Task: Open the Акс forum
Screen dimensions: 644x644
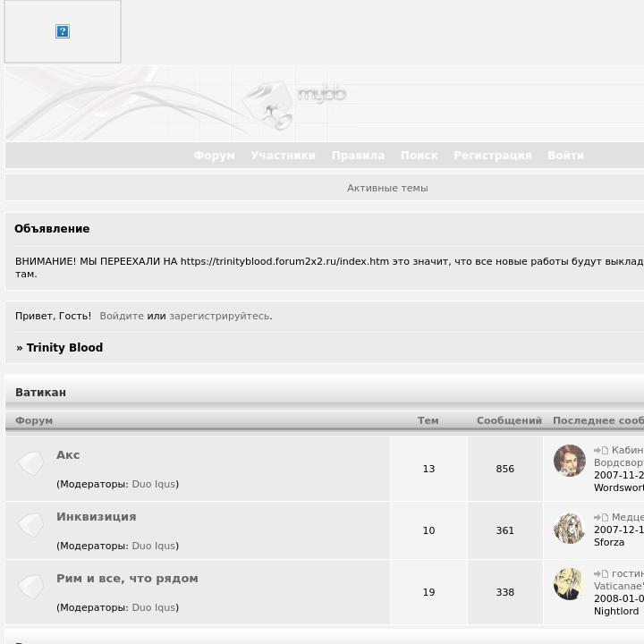Action: (x=68, y=455)
